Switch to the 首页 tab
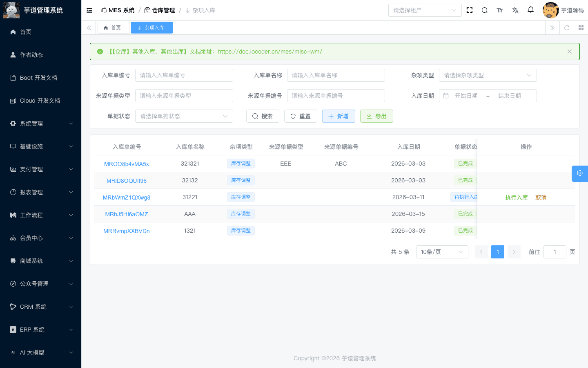Viewport: 588px width, 368px height. (113, 27)
